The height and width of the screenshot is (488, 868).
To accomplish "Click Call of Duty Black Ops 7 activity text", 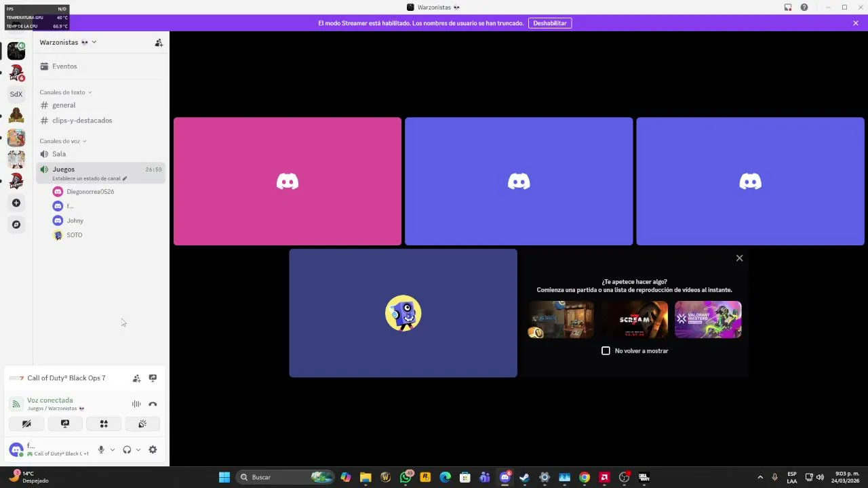I will [66, 378].
